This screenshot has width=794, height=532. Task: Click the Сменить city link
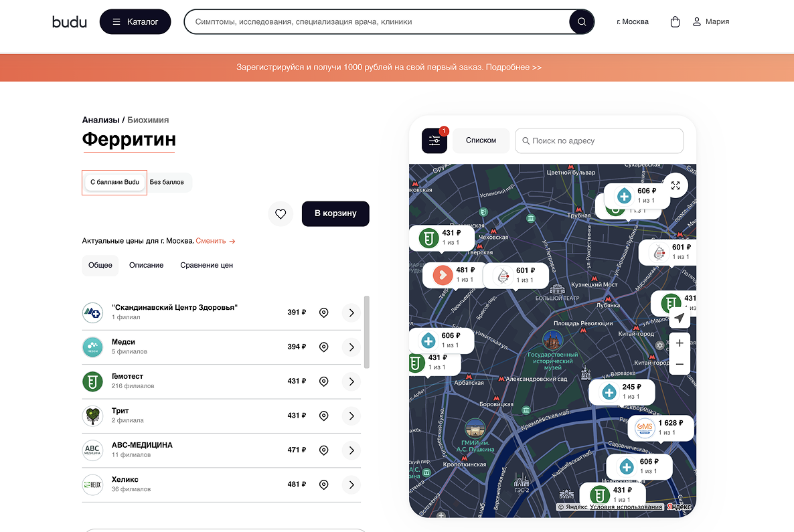(x=216, y=241)
